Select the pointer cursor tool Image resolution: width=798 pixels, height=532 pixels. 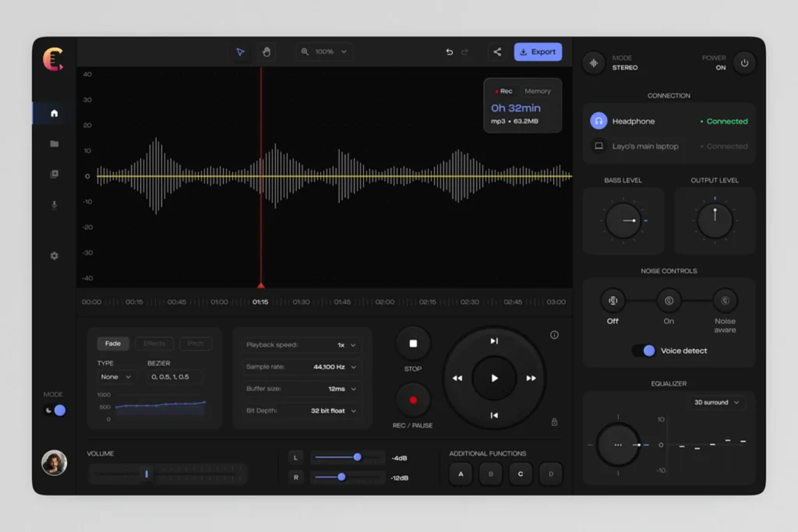pyautogui.click(x=240, y=52)
